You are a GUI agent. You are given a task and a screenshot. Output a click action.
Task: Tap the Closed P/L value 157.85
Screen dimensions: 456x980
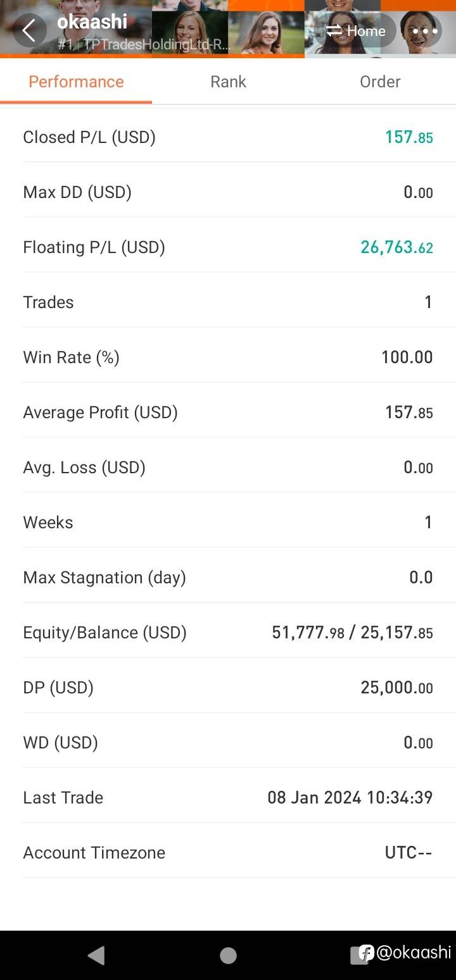[x=408, y=137]
